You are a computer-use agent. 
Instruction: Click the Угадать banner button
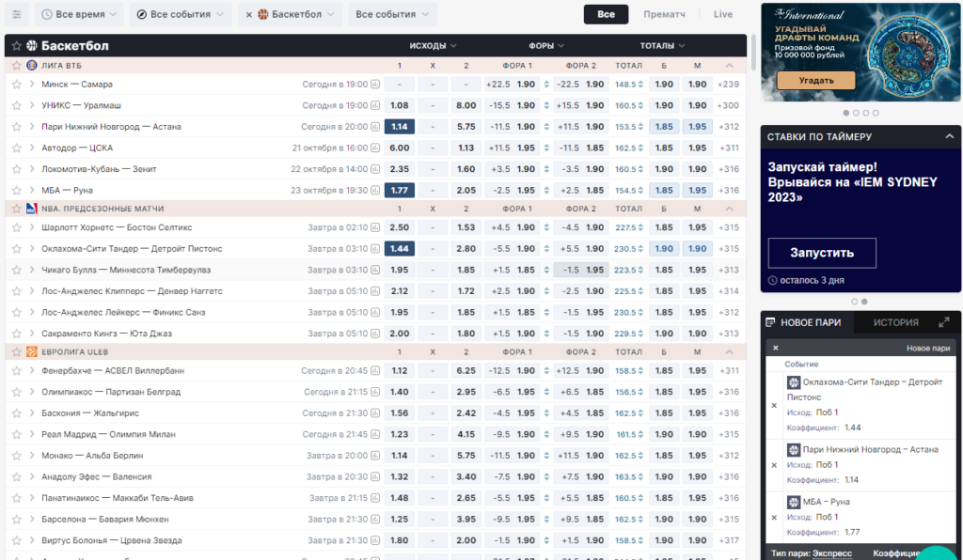[x=815, y=81]
